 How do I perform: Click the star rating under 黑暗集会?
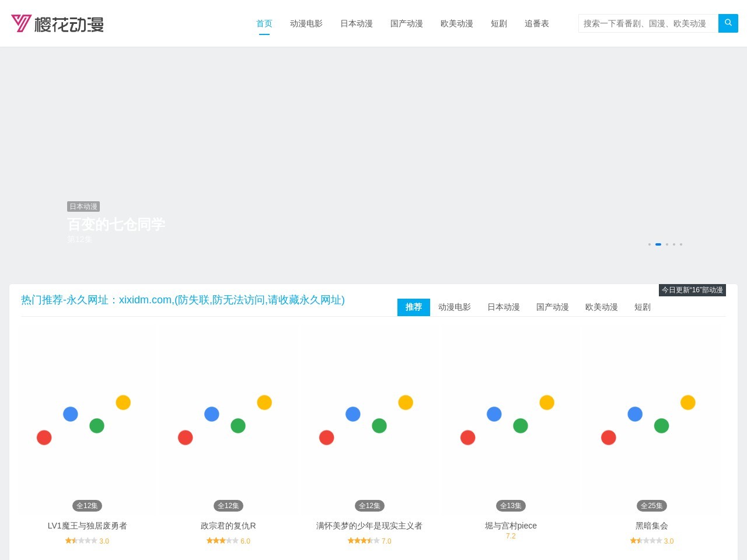tap(646, 541)
